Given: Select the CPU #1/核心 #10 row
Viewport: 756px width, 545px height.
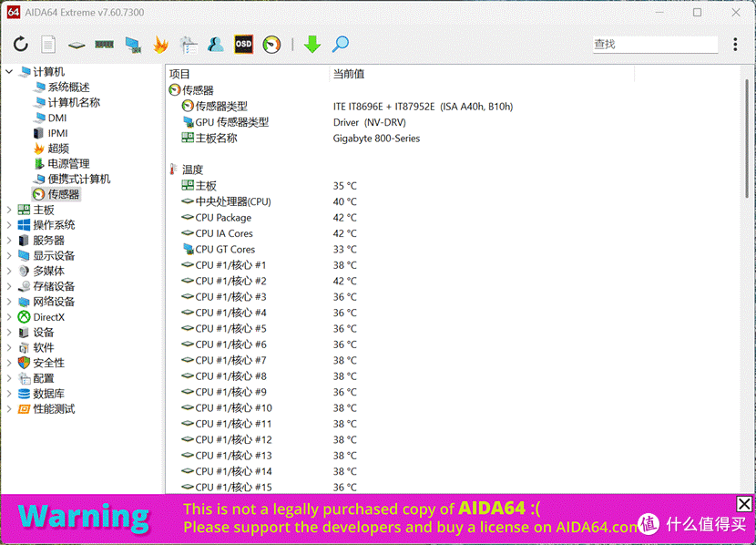Looking at the screenshot, I should (269, 408).
